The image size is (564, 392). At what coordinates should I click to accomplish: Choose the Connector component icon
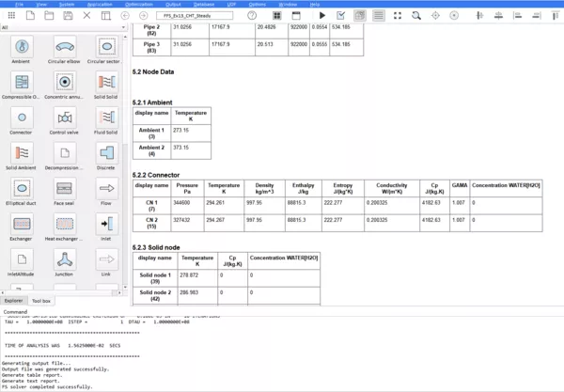click(x=22, y=118)
